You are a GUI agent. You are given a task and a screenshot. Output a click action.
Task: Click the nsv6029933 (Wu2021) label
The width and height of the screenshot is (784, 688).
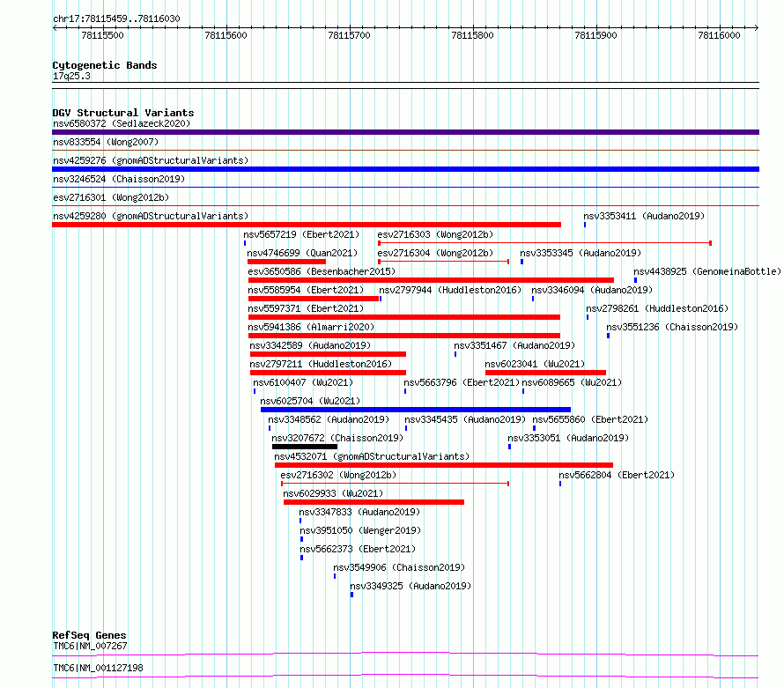tap(333, 493)
